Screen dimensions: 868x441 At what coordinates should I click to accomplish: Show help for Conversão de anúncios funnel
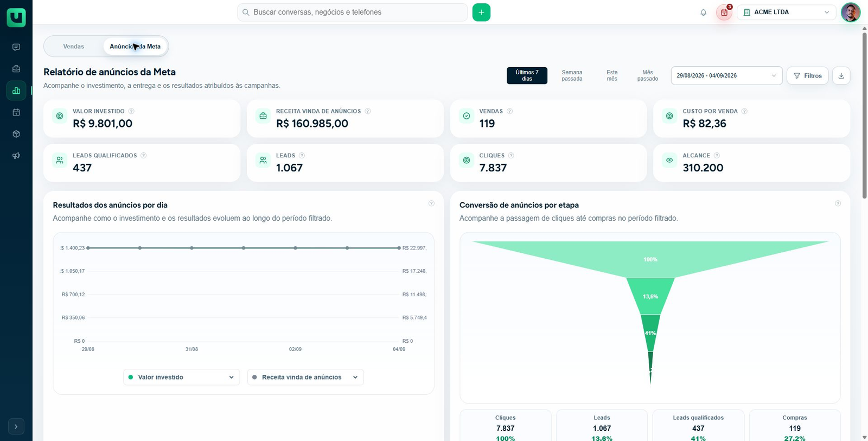click(838, 203)
